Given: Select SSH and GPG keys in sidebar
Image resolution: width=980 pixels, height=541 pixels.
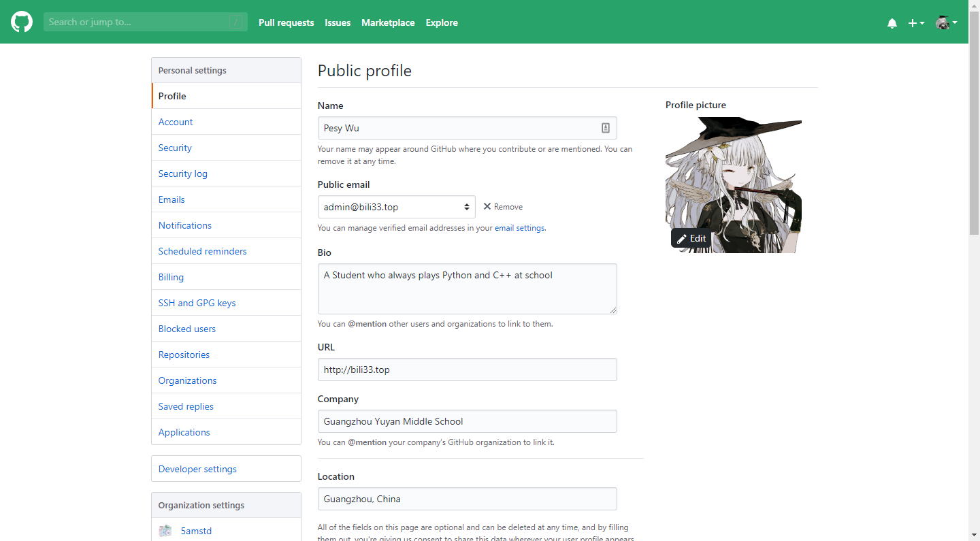Looking at the screenshot, I should (x=197, y=302).
